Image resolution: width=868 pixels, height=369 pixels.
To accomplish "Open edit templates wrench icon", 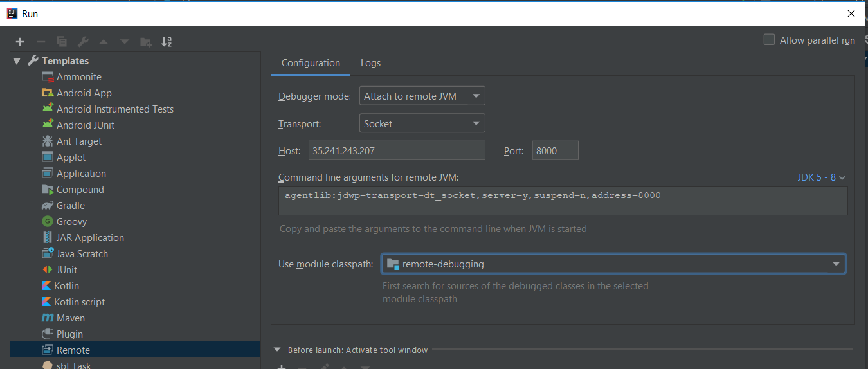I will click(83, 42).
